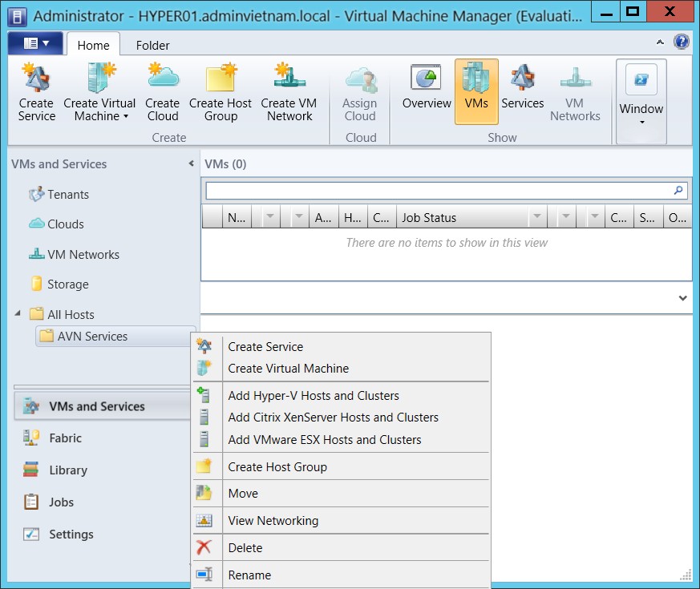Select the All Hosts folder
This screenshot has width=700, height=589.
tap(62, 315)
